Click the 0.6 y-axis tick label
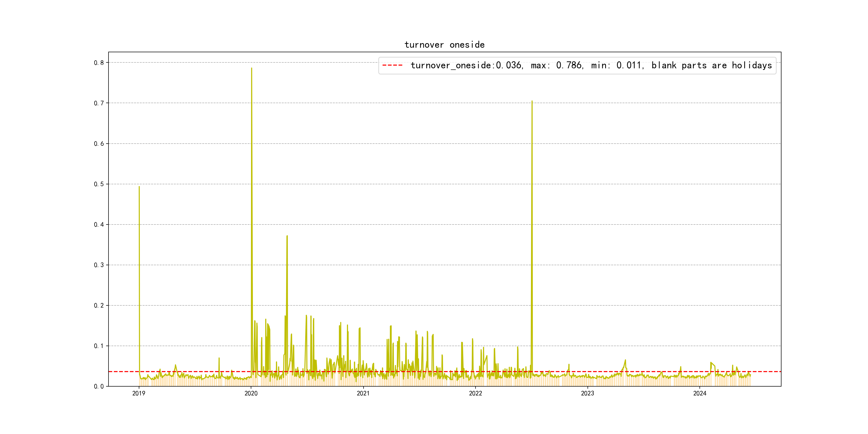The height and width of the screenshot is (434, 868). click(x=99, y=144)
